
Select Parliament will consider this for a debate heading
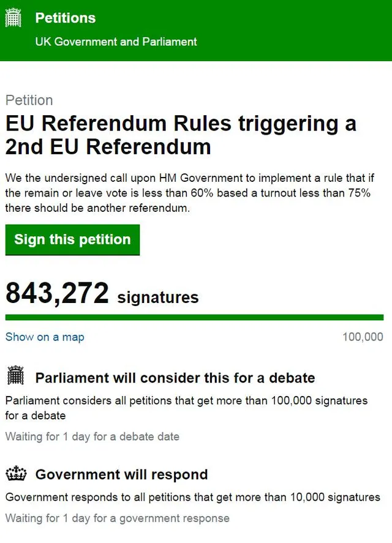click(175, 378)
